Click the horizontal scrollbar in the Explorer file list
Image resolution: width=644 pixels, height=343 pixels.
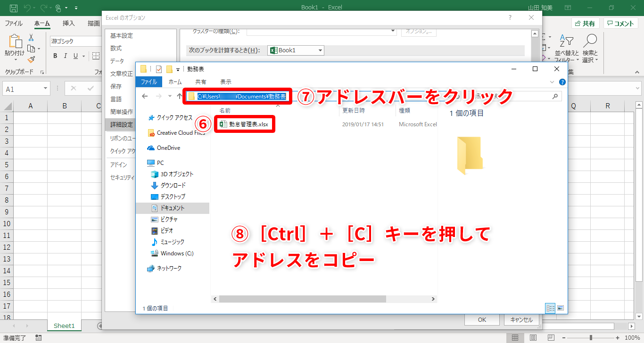pyautogui.click(x=302, y=299)
